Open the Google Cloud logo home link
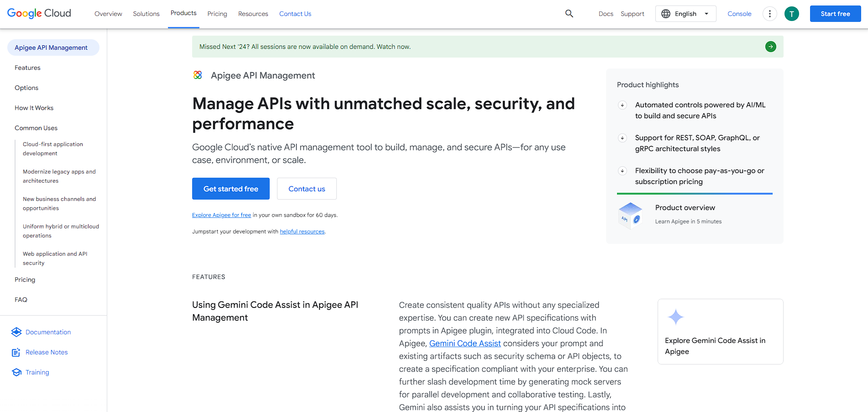 (x=39, y=13)
